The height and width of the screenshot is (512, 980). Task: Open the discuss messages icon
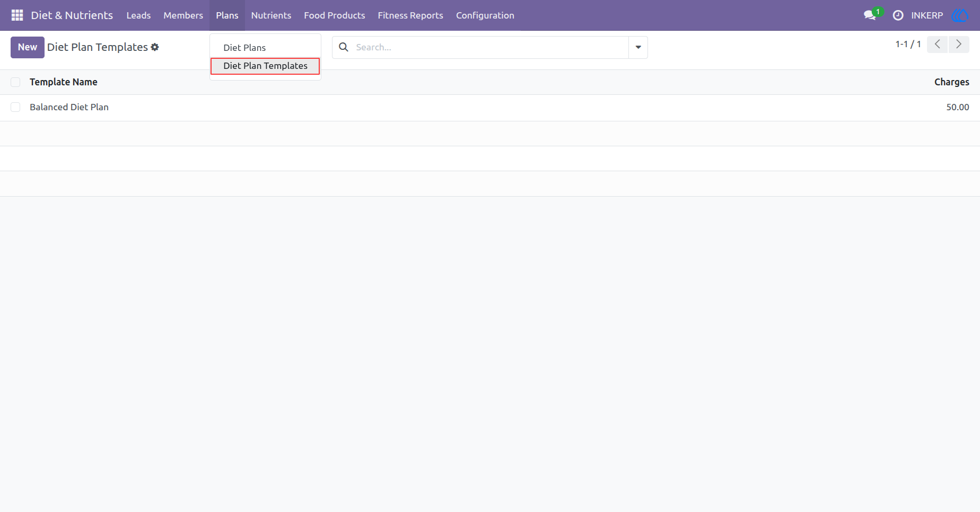(870, 15)
